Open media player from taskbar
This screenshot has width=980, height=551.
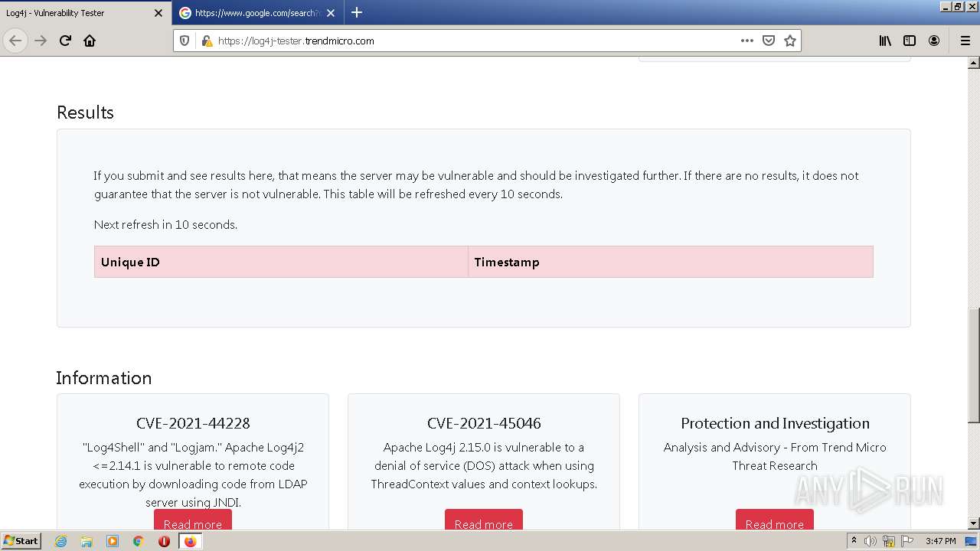click(113, 541)
